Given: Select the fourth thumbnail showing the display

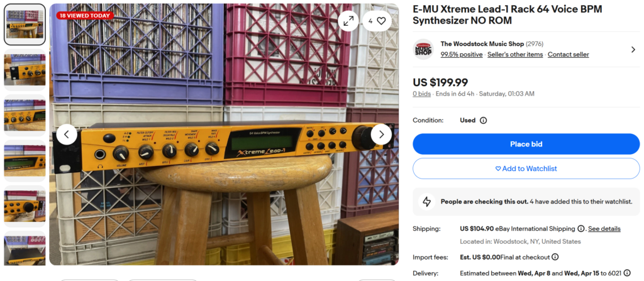Looking at the screenshot, I should [25, 161].
